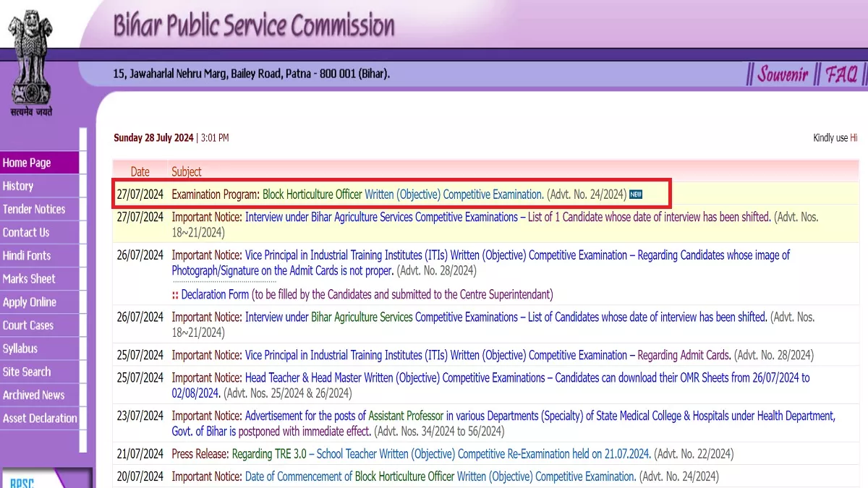Viewport: 868px width, 488px height.
Task: Click the 'Date' column header
Action: (140, 171)
